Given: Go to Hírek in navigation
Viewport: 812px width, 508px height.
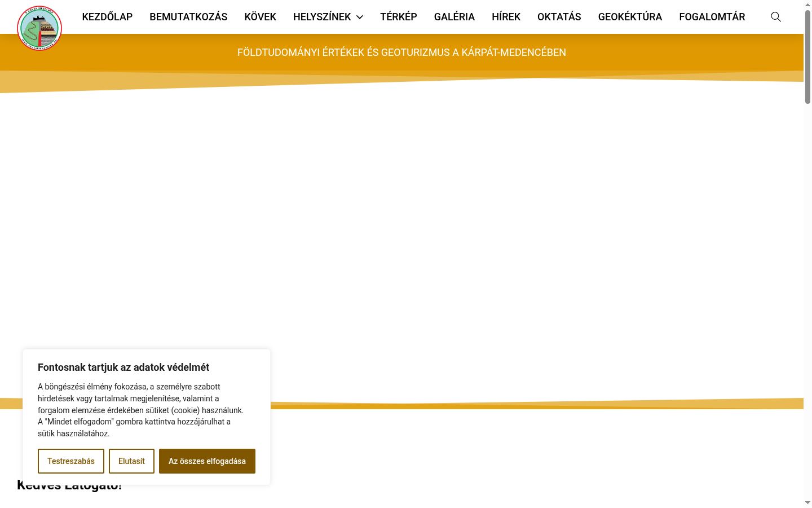Looking at the screenshot, I should (506, 17).
